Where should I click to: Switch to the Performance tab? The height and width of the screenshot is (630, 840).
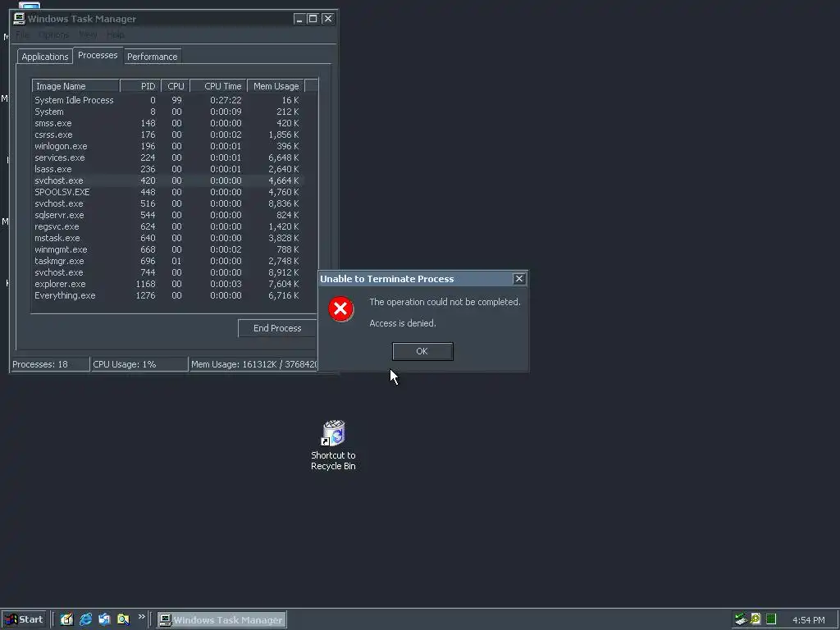click(x=152, y=57)
